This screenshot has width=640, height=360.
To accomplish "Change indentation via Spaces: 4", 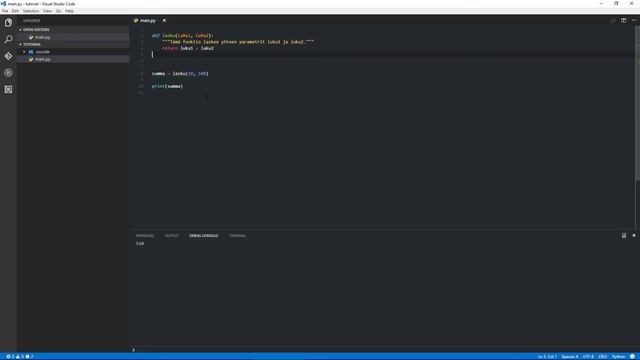I will pos(570,357).
